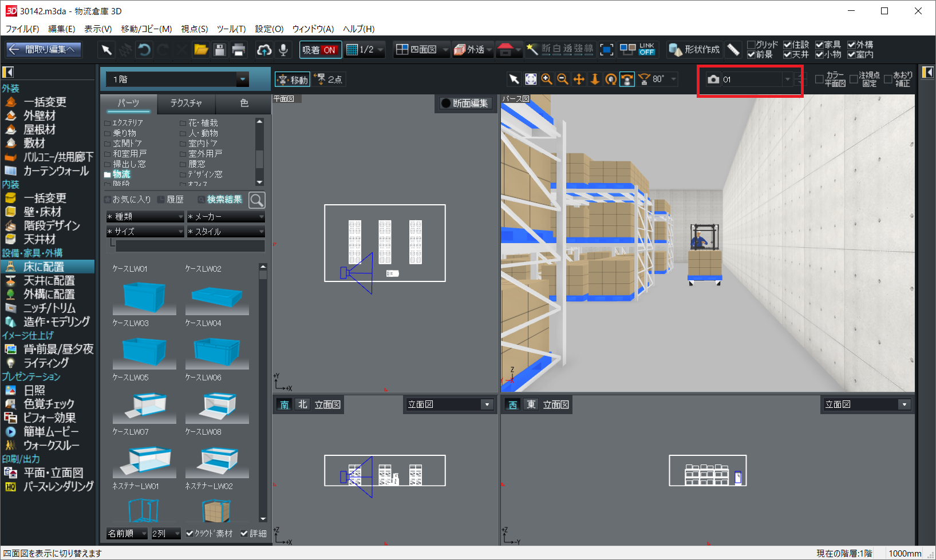Open the 1階 floor dropdown
This screenshot has width=936, height=560.
pyautogui.click(x=243, y=80)
